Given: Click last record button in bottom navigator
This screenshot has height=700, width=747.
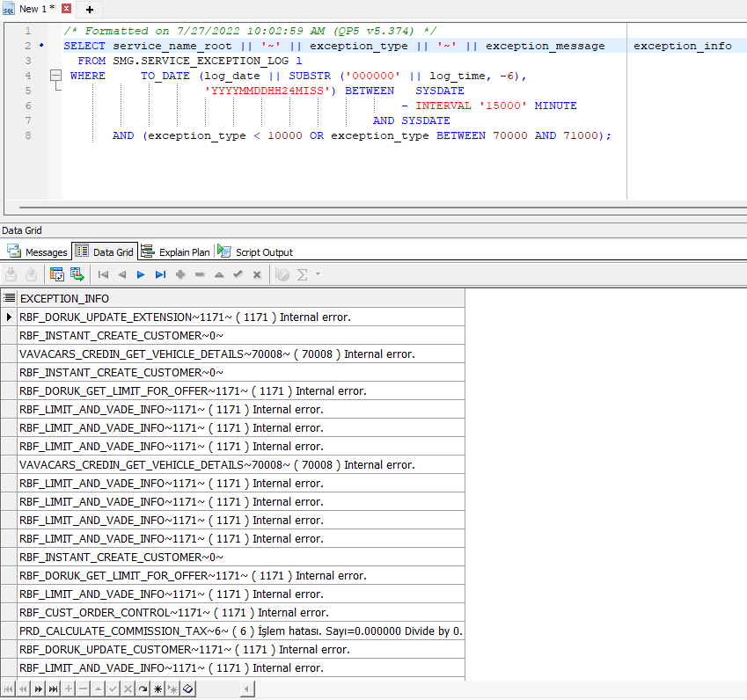Looking at the screenshot, I should click(54, 689).
